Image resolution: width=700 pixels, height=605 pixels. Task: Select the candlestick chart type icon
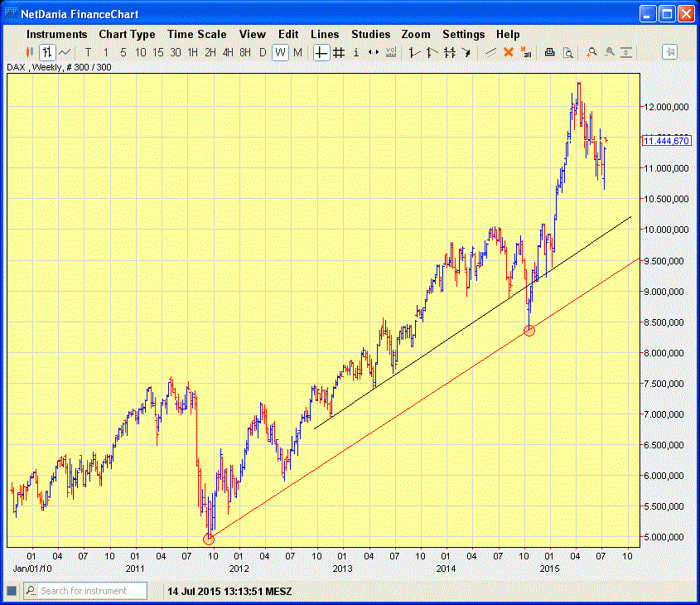click(31, 52)
